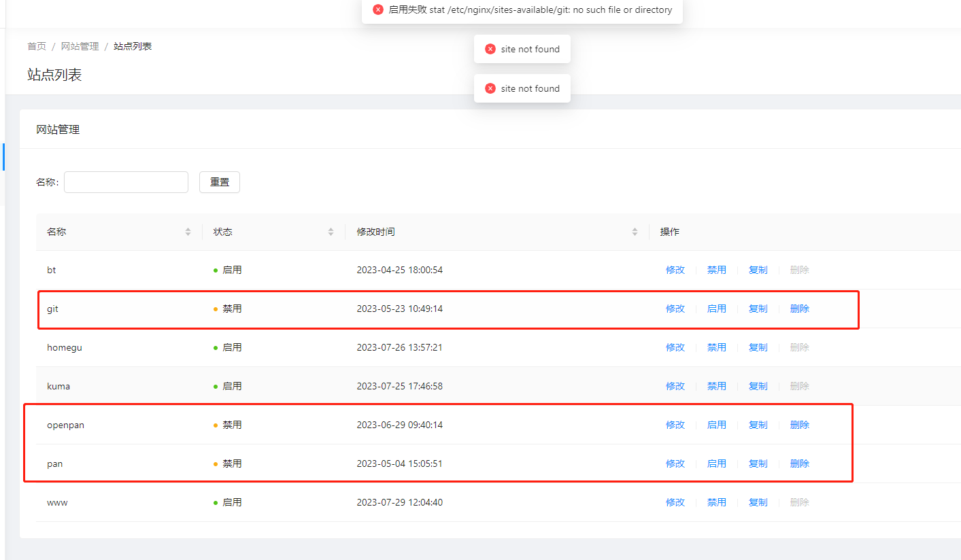Click the 名称 search input field
961x560 pixels.
click(x=125, y=181)
